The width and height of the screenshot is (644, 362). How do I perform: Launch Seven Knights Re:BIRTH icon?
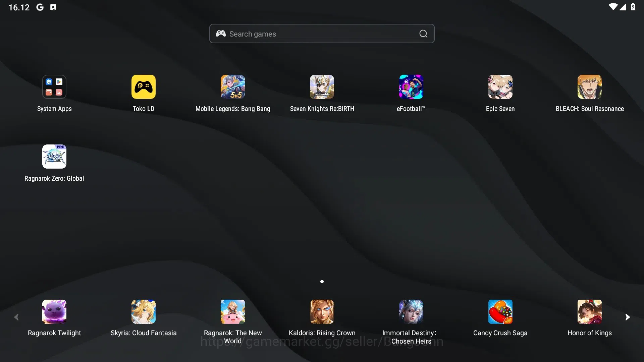[x=322, y=87]
